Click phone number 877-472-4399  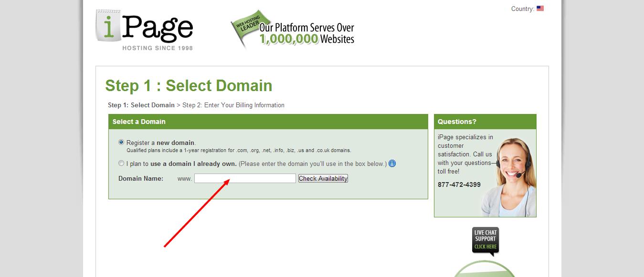point(459,185)
